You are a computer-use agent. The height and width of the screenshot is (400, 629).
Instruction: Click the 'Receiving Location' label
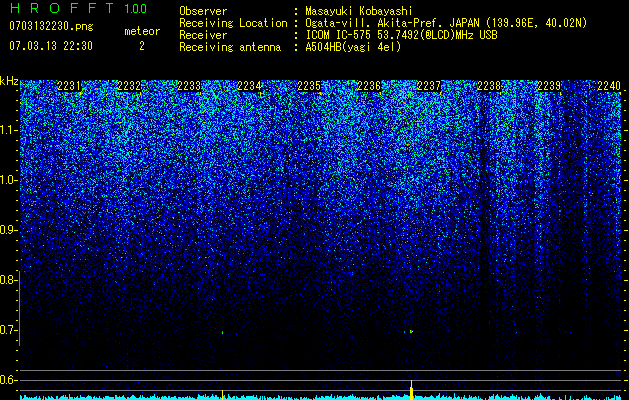pyautogui.click(x=233, y=23)
